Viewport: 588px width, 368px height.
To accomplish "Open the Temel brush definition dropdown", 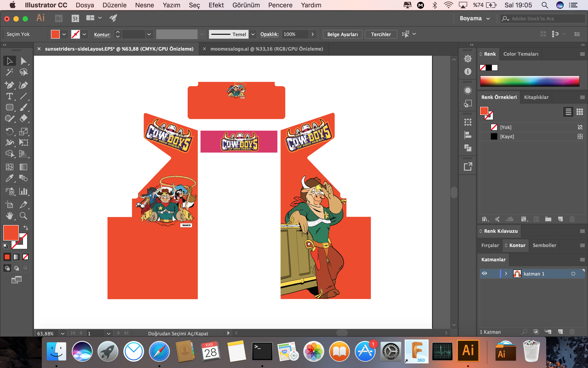I will pos(253,34).
